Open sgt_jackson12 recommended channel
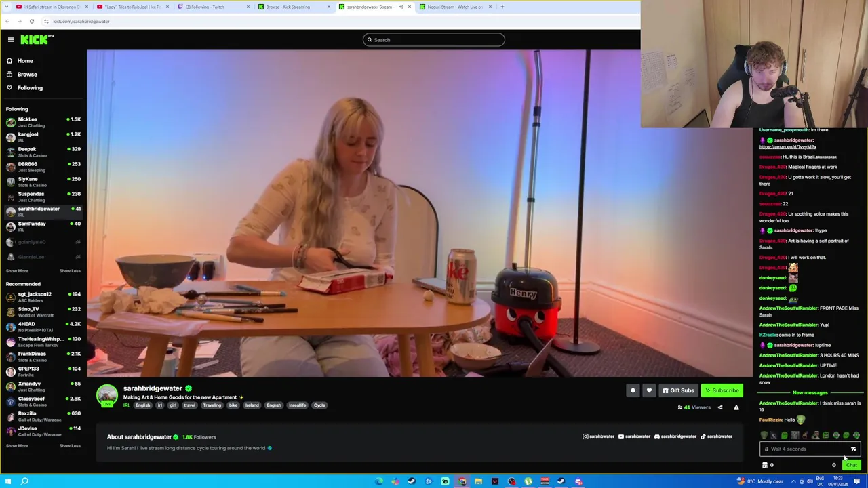 43,297
